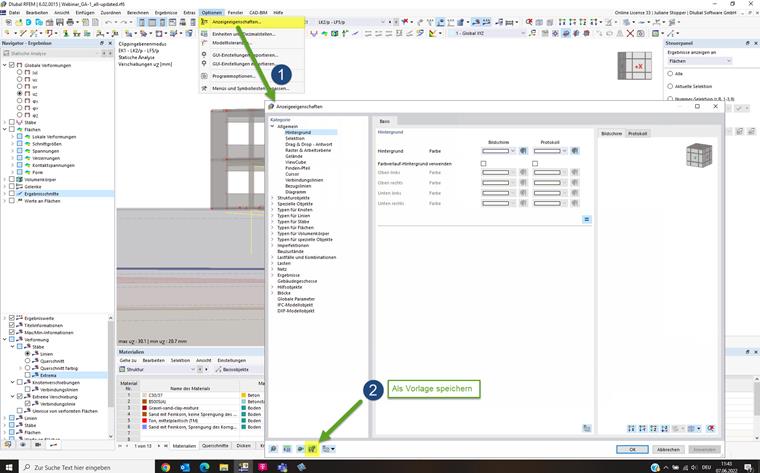This screenshot has width=760, height=473.
Task: Click the units 0.00 icon in dialog footer
Action: tap(287, 449)
